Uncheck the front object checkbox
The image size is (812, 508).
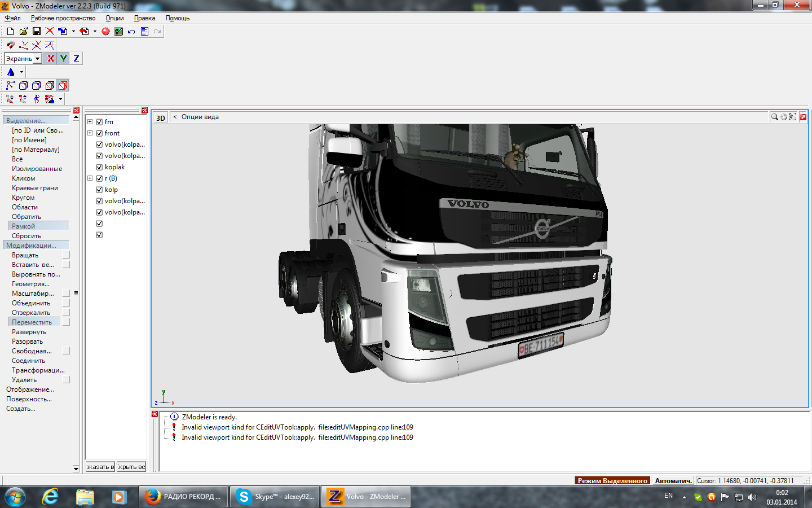click(99, 133)
